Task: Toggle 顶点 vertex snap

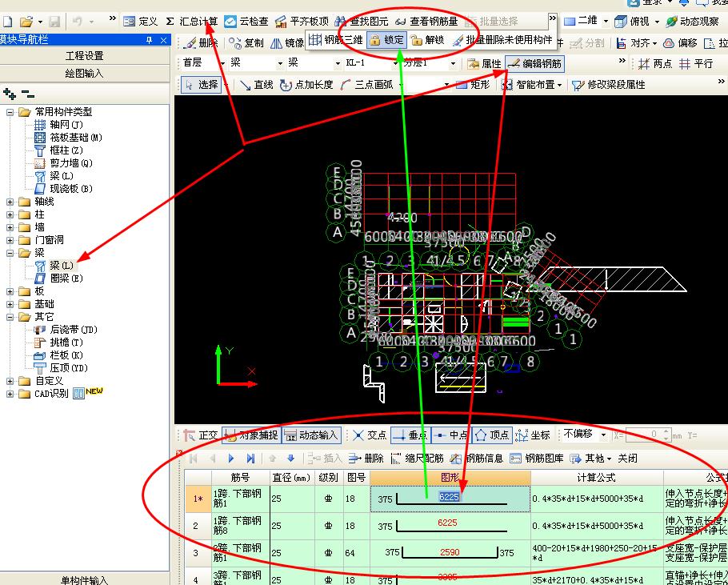Action: click(492, 435)
